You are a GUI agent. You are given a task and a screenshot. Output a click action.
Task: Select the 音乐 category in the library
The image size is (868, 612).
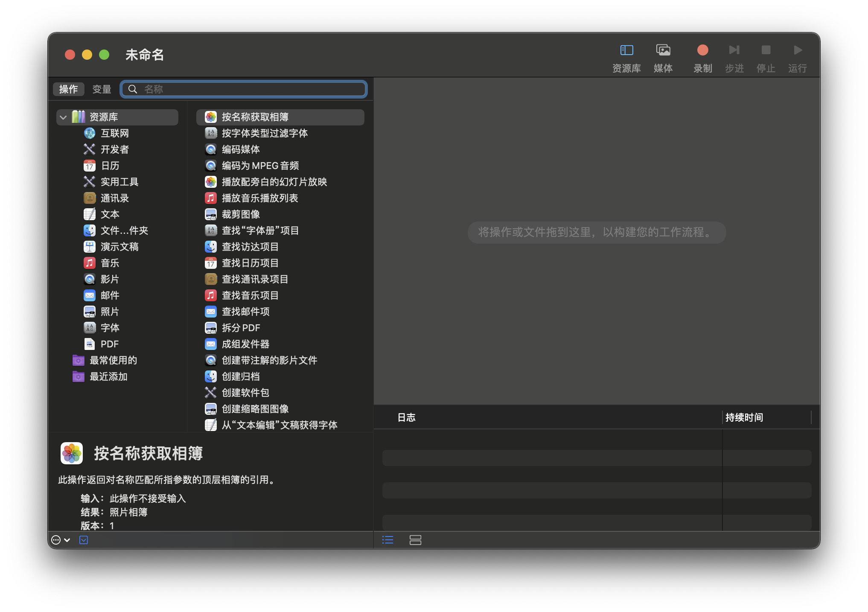(109, 263)
